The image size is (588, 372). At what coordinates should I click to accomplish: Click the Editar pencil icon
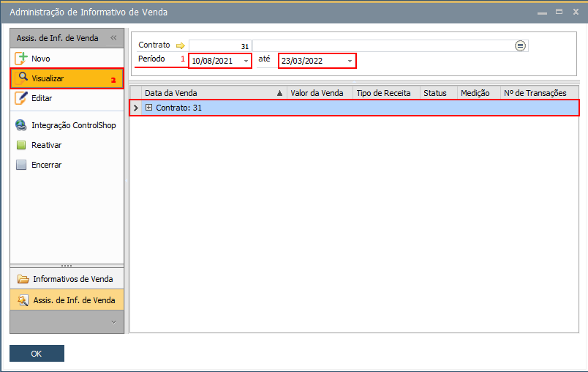click(21, 98)
